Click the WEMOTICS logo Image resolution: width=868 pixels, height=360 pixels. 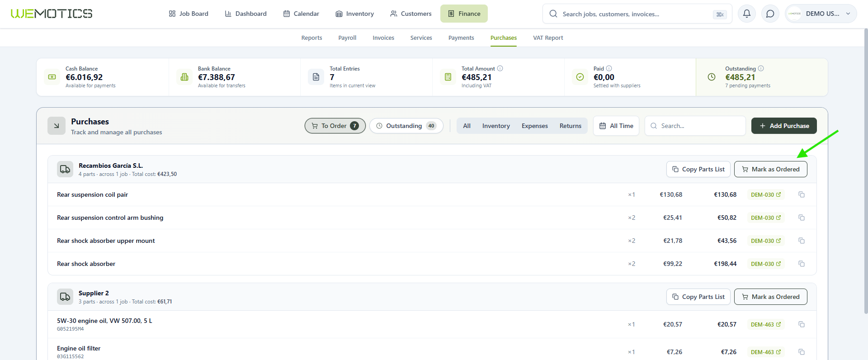tap(52, 14)
